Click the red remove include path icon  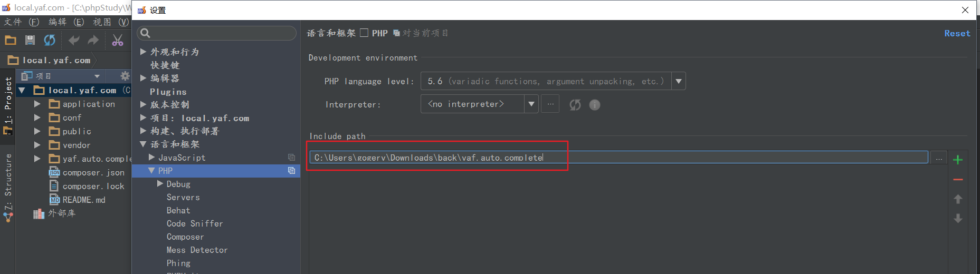(958, 180)
